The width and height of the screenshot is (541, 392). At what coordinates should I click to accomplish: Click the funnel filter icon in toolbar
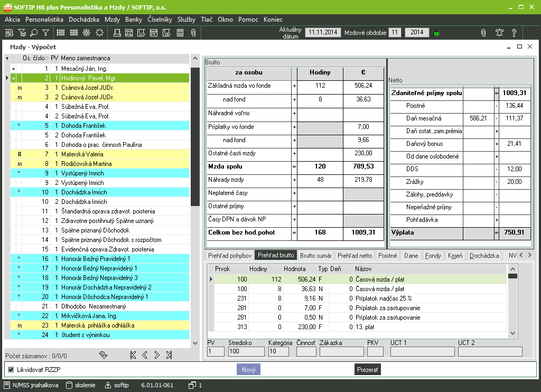tap(45, 33)
